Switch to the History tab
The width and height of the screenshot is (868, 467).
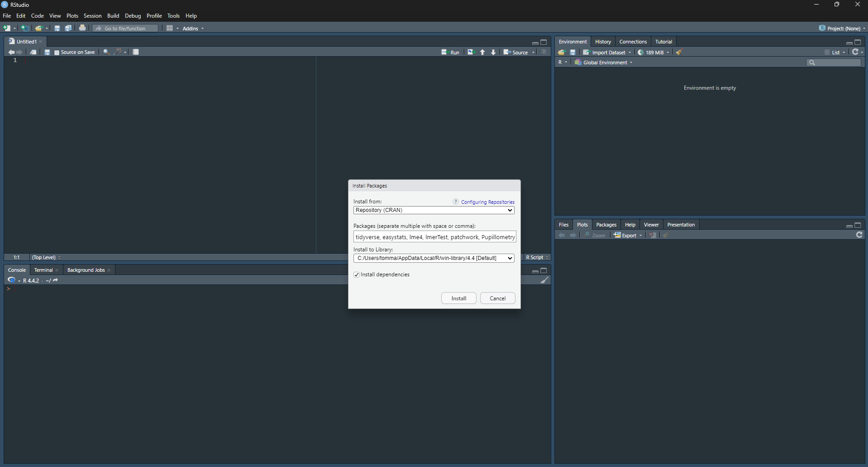tap(603, 42)
